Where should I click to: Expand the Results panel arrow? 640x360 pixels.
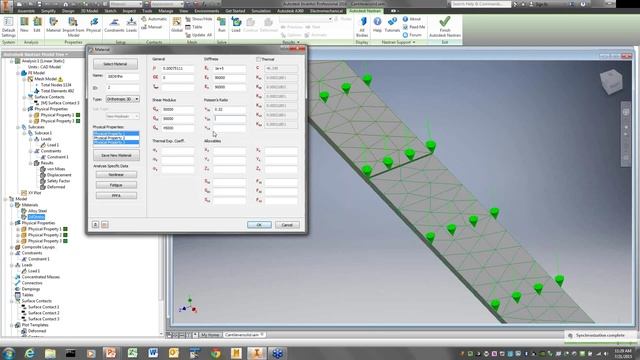click(x=298, y=42)
